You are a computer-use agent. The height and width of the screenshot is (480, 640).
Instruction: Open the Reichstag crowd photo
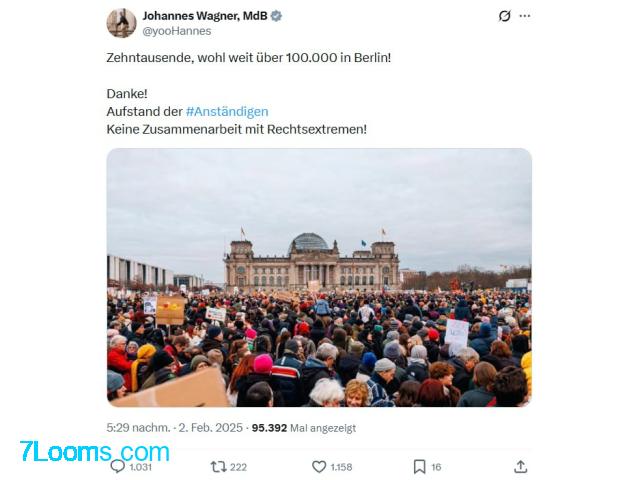[x=319, y=278]
